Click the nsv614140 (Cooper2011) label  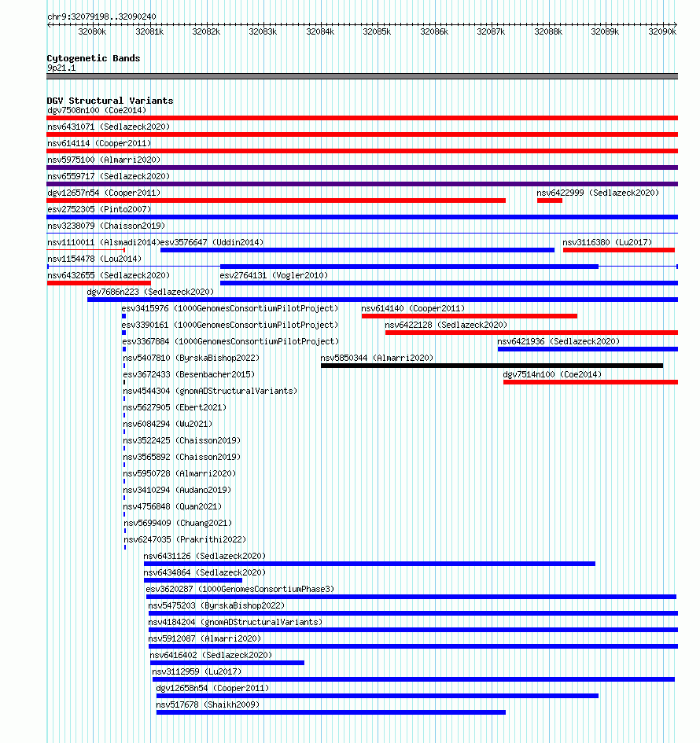pyautogui.click(x=413, y=309)
